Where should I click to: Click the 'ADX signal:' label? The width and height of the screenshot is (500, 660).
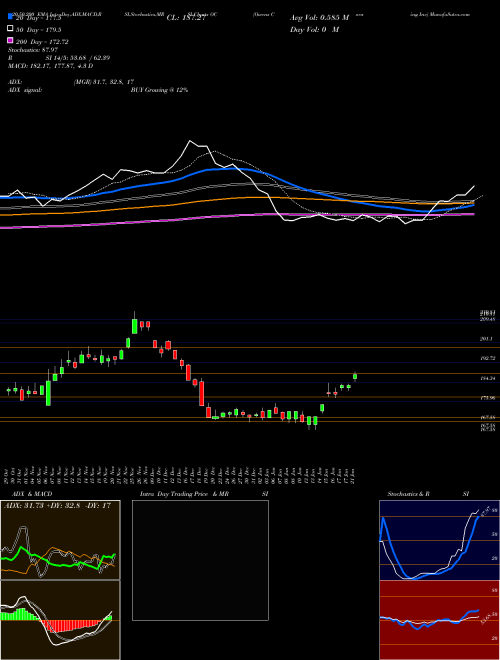25,90
